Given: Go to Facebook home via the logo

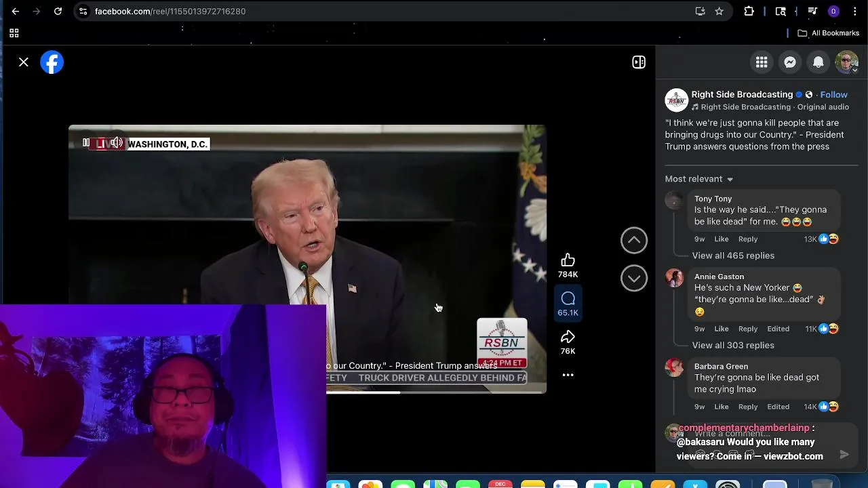Looking at the screenshot, I should pyautogui.click(x=52, y=62).
